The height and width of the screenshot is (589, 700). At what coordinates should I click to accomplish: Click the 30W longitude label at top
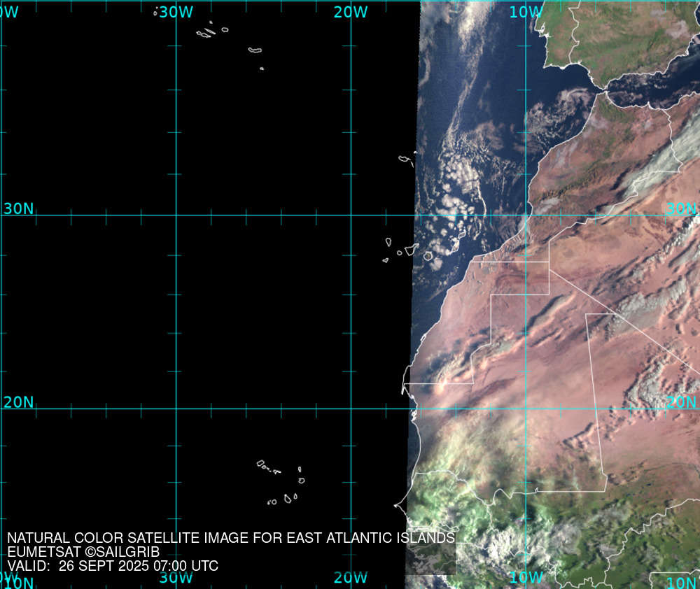(x=176, y=12)
